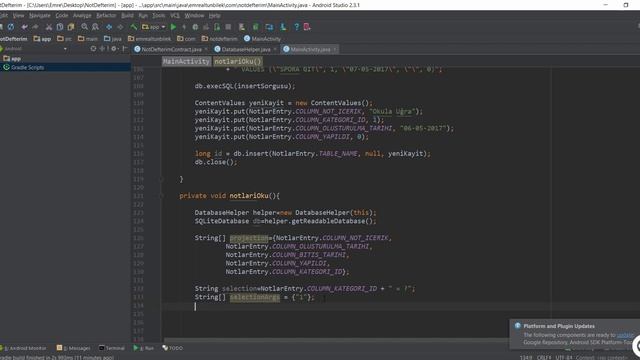Click the java breadcrumb folder

[113, 39]
